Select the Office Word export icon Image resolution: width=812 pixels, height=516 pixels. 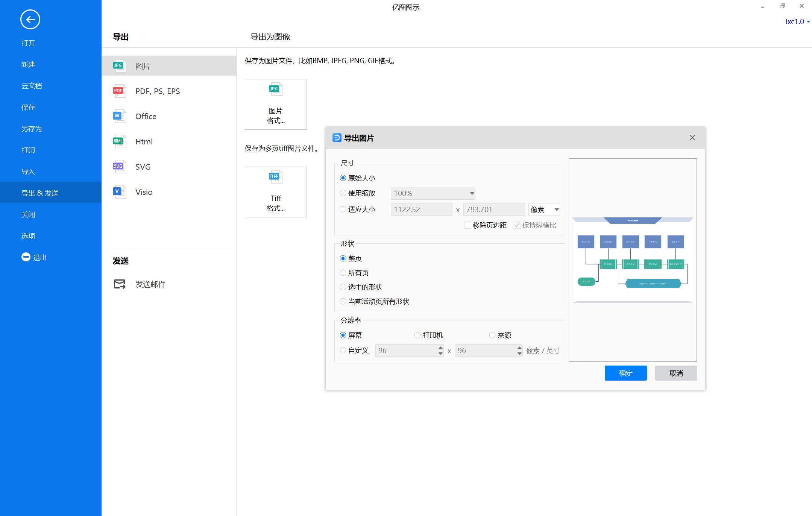click(x=119, y=116)
